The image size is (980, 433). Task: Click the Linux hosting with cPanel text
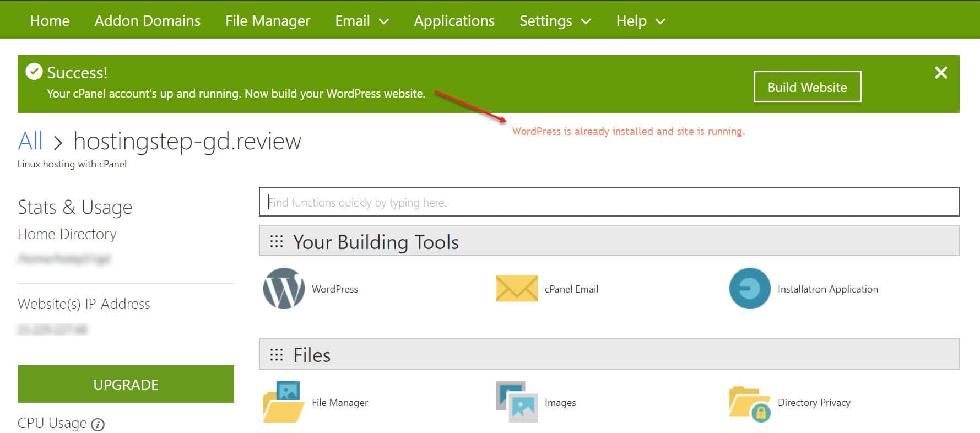click(72, 164)
